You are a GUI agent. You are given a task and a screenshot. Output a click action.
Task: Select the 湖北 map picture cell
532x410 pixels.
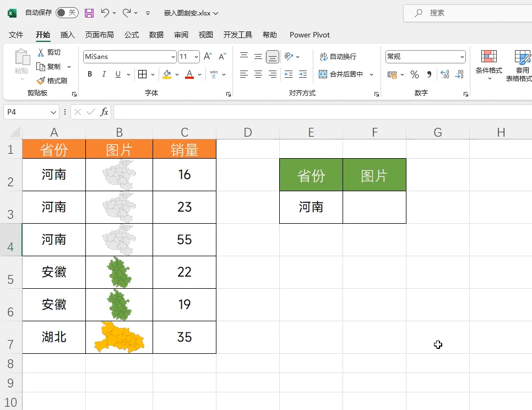coord(119,337)
